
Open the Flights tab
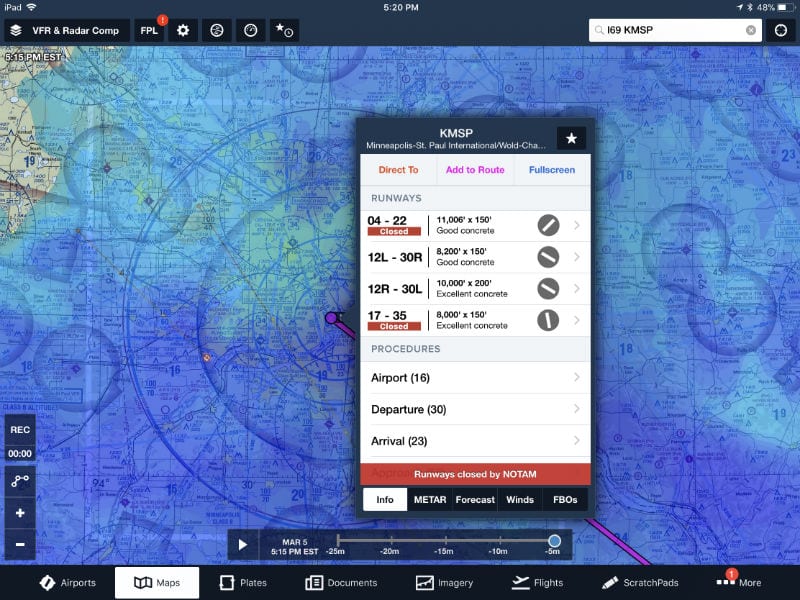(537, 583)
